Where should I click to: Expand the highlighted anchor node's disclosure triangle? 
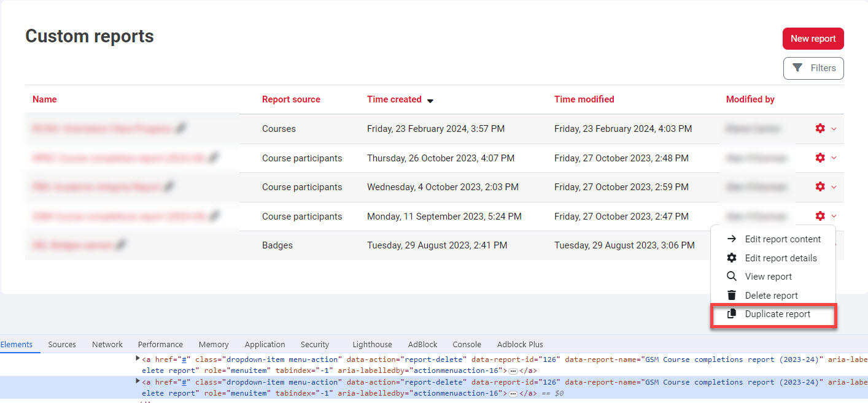pyautogui.click(x=138, y=381)
